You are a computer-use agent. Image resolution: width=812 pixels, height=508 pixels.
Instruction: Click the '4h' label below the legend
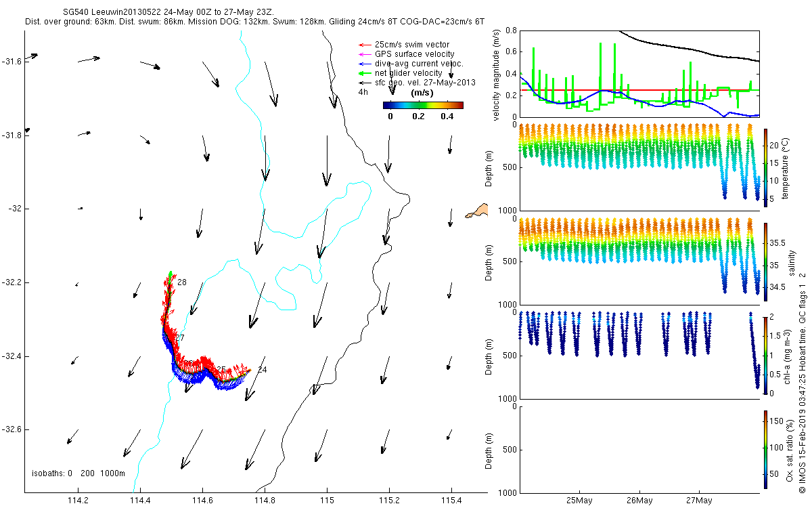click(363, 92)
